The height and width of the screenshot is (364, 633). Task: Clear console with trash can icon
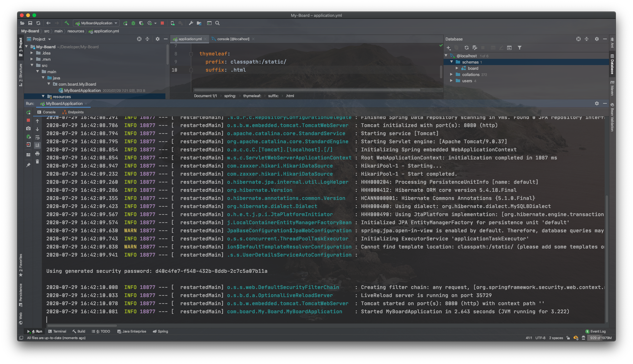coord(37,162)
